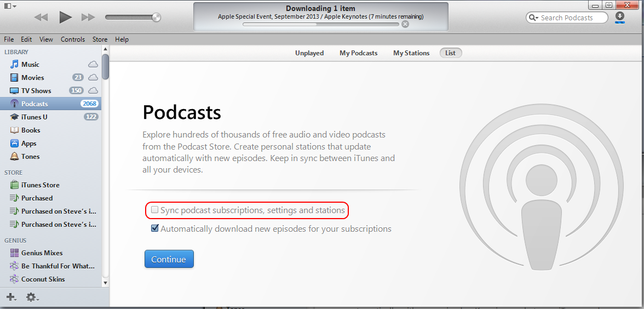Screen dimensions: 644x309
Task: Select Tones in the sidebar
Action: point(50,157)
